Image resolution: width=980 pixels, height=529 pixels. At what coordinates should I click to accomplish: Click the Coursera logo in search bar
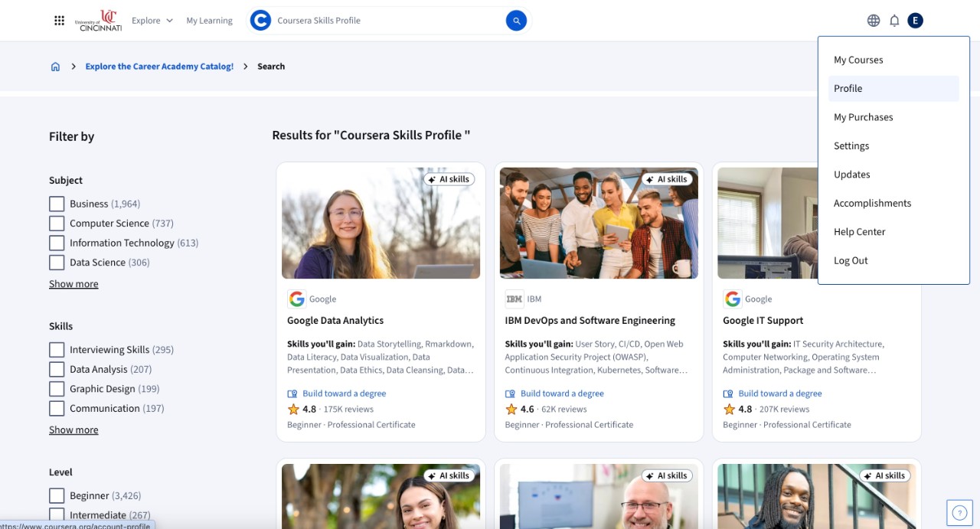[260, 21]
